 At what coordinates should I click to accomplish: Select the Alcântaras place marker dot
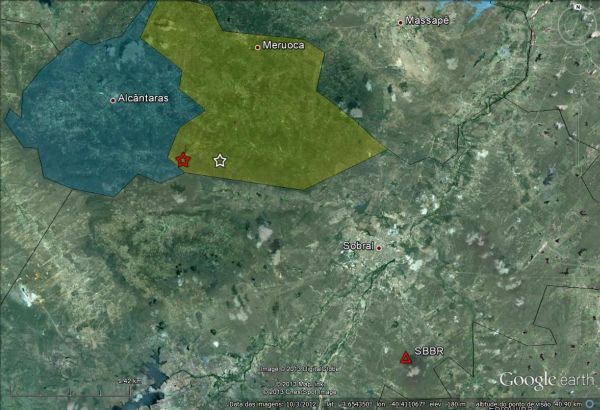(x=113, y=99)
